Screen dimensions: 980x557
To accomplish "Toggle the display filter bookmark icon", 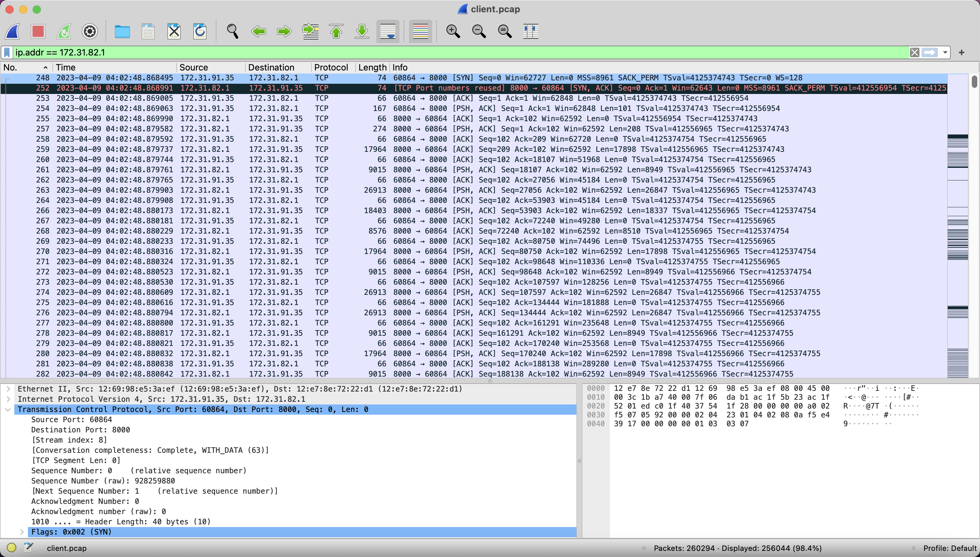I will [x=7, y=52].
